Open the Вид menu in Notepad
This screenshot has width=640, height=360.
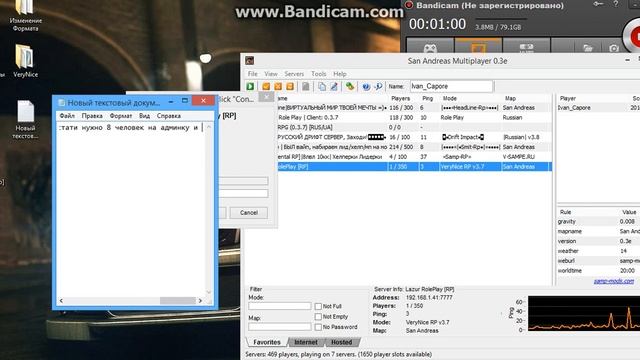point(144,116)
